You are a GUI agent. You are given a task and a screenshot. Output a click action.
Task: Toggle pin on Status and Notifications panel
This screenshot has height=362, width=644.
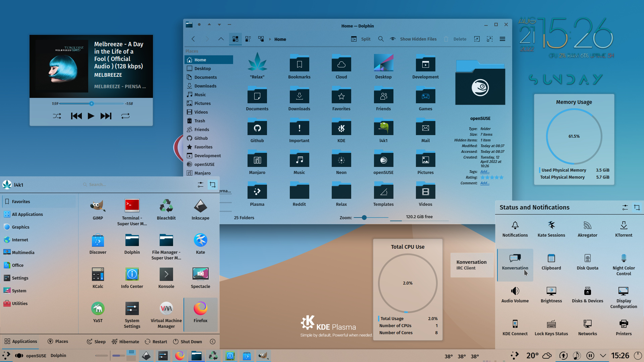point(637,207)
